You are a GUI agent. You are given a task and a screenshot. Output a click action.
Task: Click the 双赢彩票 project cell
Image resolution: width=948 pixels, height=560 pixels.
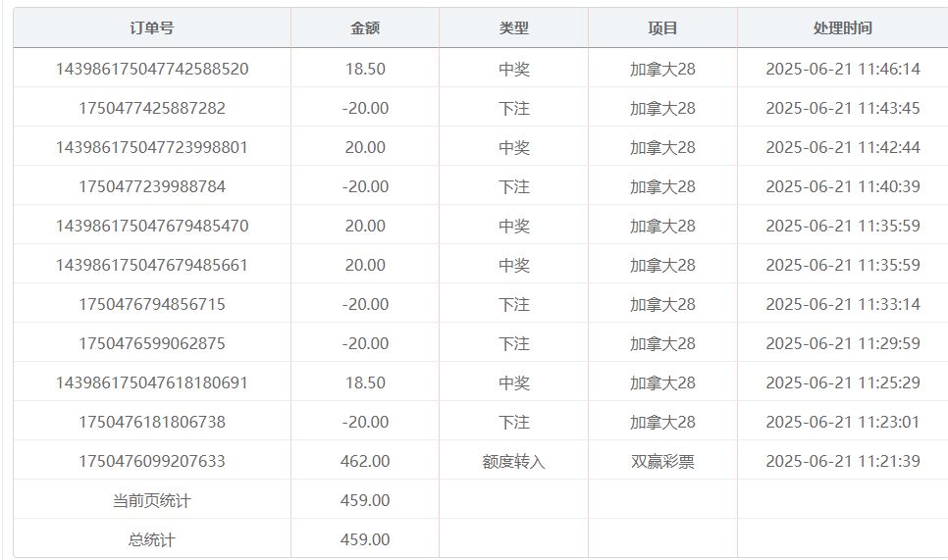click(x=662, y=461)
